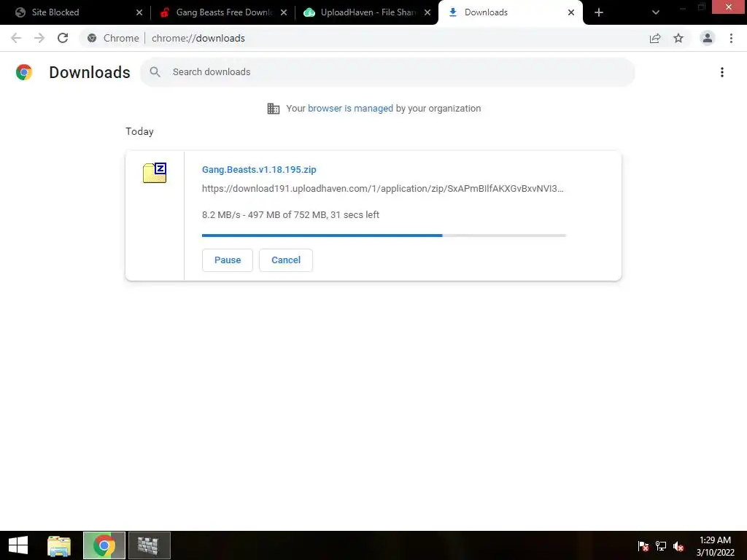Viewport: 747px width, 560px height.
Task: Select the Downloads tab
Action: [x=510, y=12]
